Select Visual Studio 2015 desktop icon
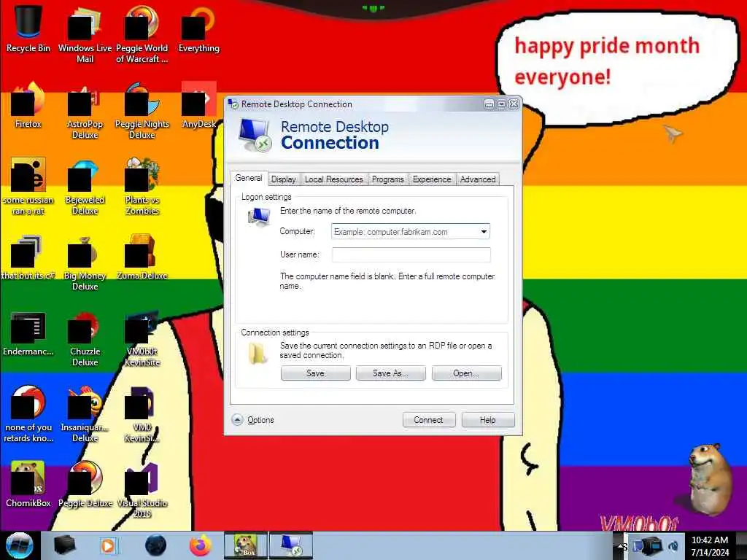Screen dimensions: 747x560 pyautogui.click(x=142, y=489)
